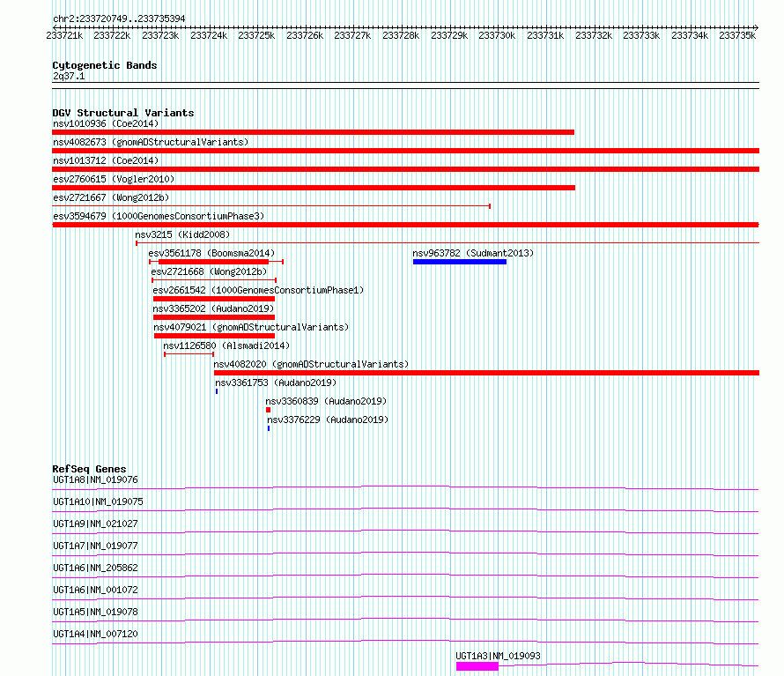Click nsv1126580 (Alsmadi2014) label
The height and width of the screenshot is (676, 784).
[x=226, y=345]
